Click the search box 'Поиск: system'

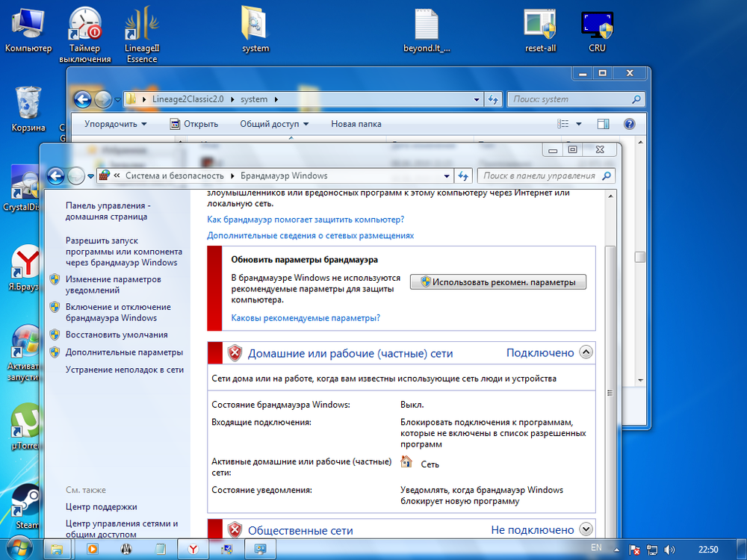(575, 99)
